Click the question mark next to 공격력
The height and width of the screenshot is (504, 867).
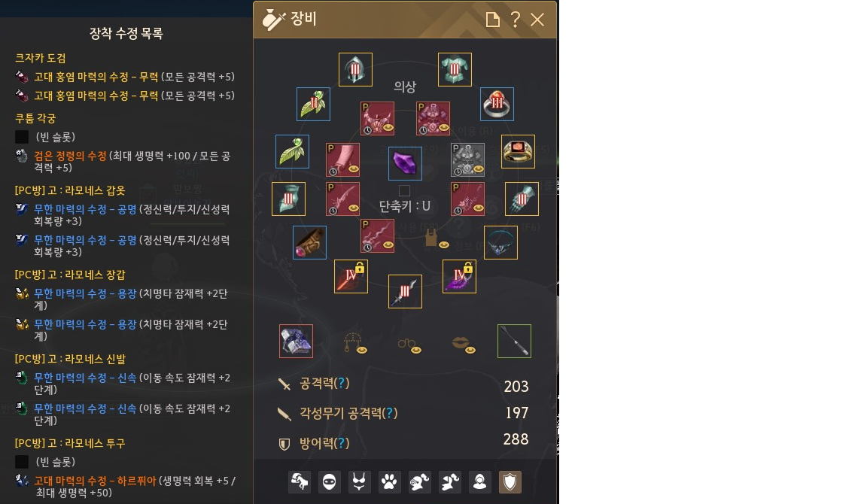[341, 383]
